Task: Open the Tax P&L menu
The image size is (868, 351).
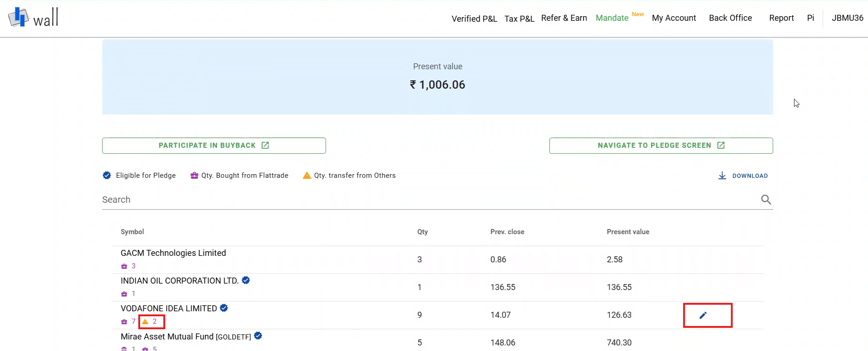Action: (x=519, y=18)
